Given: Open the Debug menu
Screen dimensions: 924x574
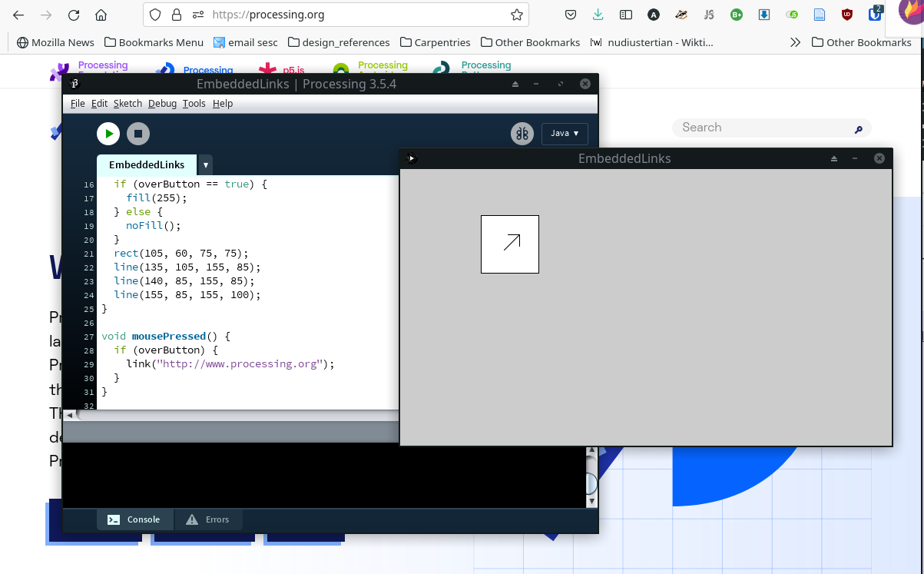Looking at the screenshot, I should coord(162,104).
